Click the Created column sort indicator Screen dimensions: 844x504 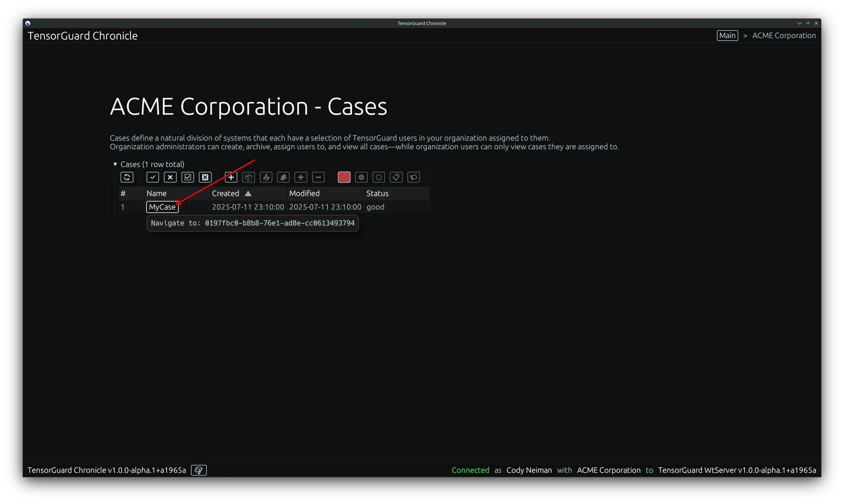248,194
